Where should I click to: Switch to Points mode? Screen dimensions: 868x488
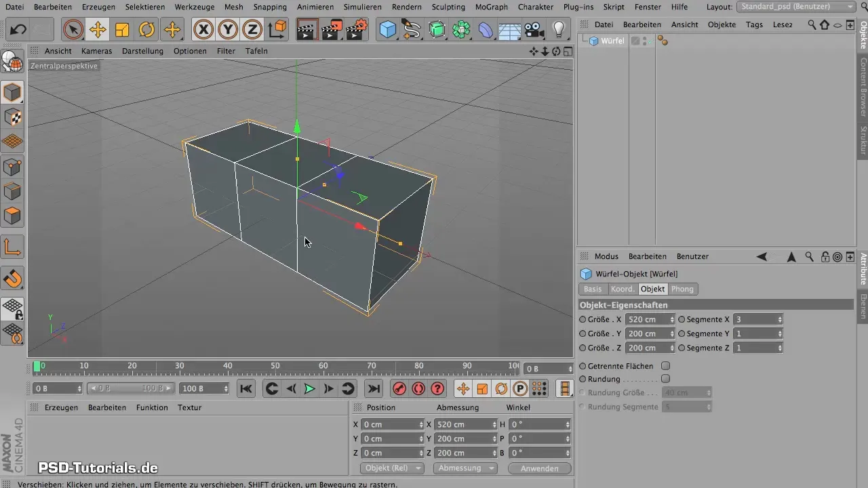tap(12, 167)
